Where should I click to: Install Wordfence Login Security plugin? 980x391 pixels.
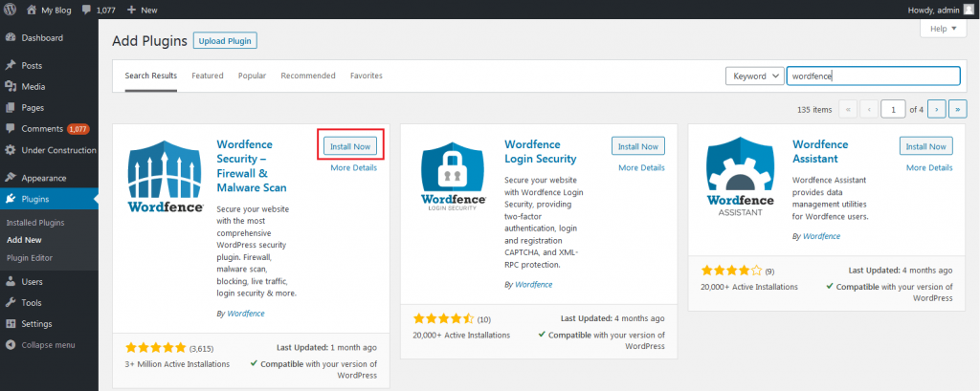[638, 146]
